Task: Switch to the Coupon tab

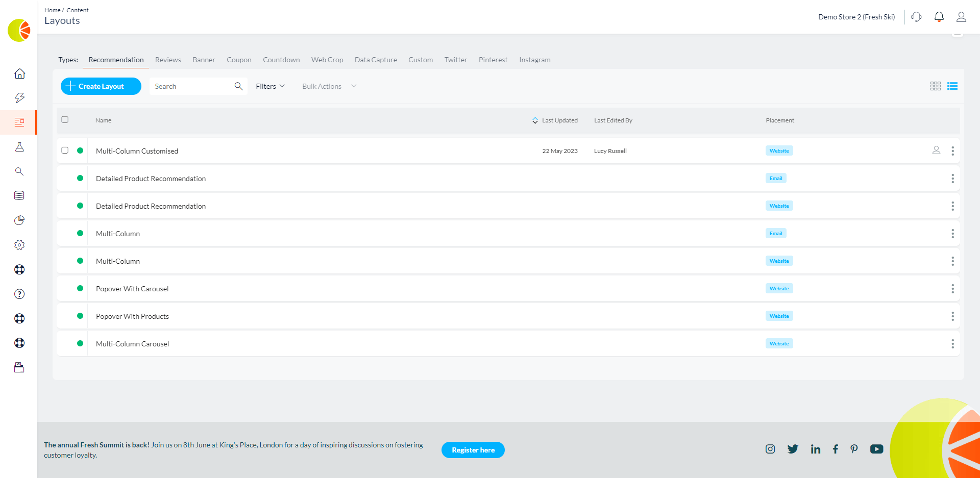Action: (239, 60)
